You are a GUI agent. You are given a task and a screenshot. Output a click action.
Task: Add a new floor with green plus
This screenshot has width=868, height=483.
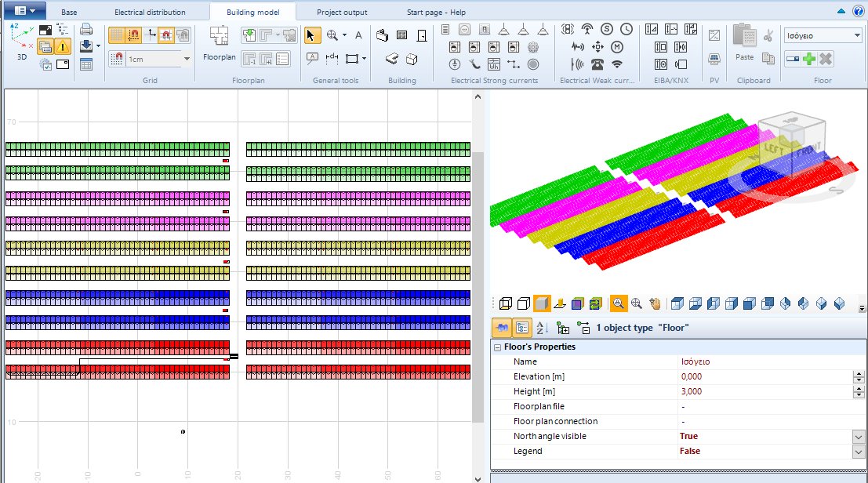(x=809, y=59)
